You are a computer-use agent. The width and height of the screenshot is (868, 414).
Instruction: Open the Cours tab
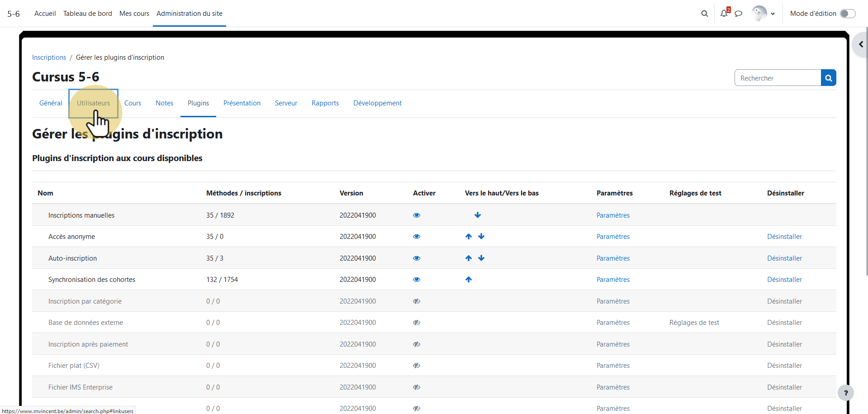click(x=133, y=103)
